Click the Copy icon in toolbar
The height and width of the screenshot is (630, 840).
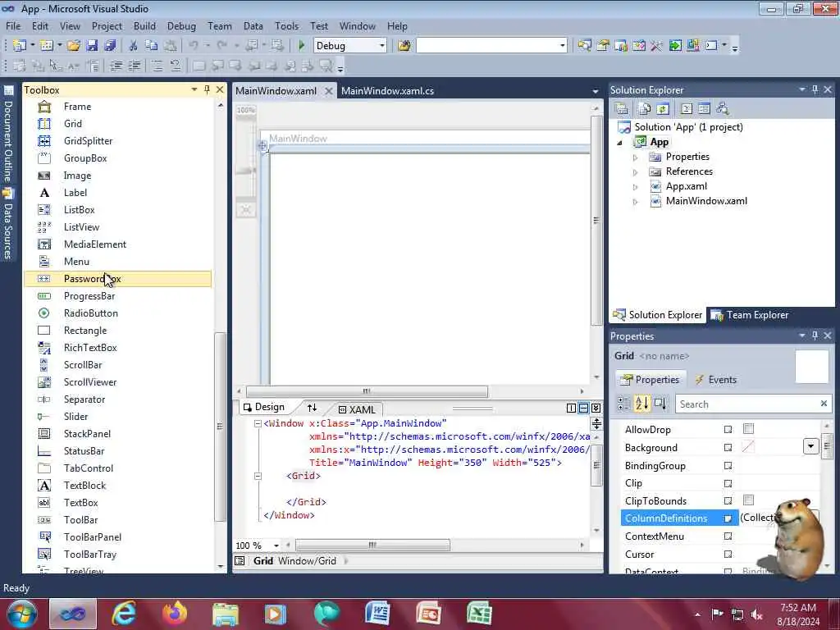[152, 46]
